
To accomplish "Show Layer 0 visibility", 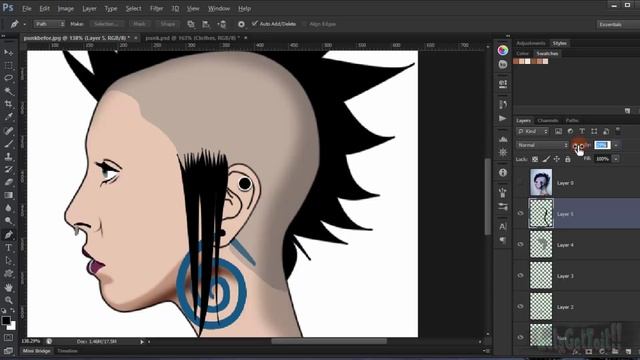I will (x=520, y=182).
